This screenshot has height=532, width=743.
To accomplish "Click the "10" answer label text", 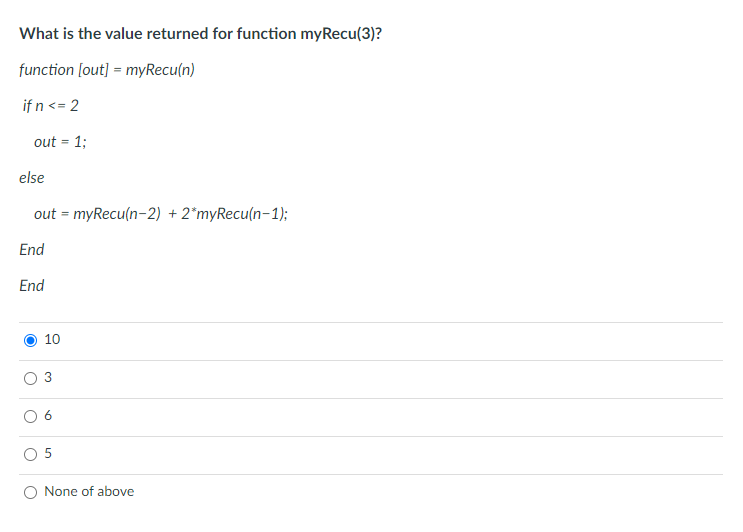I will 52,339.
